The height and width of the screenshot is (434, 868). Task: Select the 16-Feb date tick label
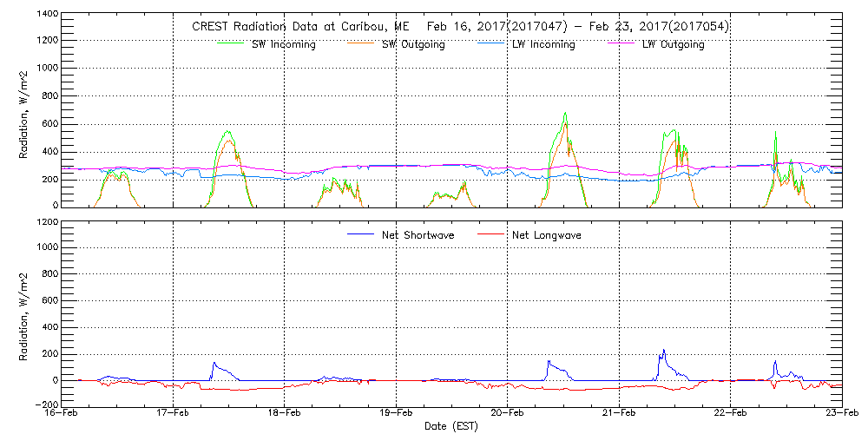click(x=62, y=414)
